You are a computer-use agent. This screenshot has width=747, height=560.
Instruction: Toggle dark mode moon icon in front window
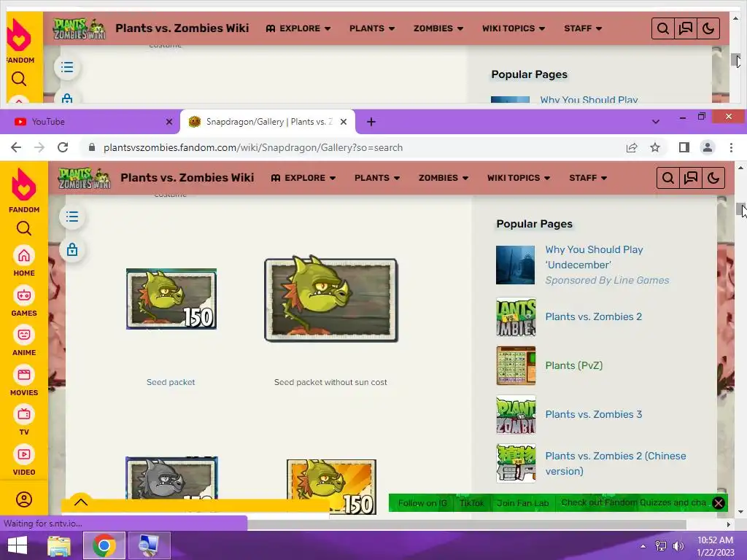[713, 178]
